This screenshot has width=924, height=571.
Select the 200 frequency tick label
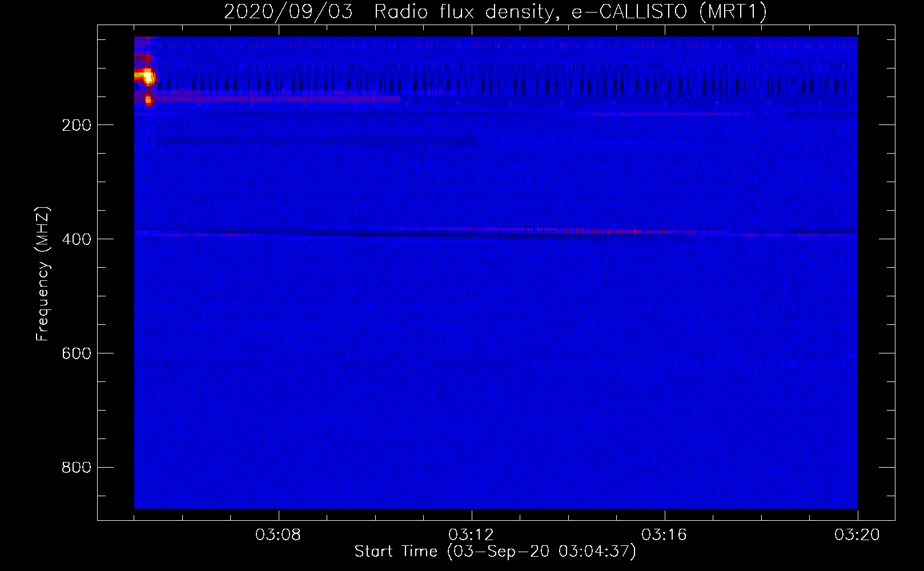77,125
